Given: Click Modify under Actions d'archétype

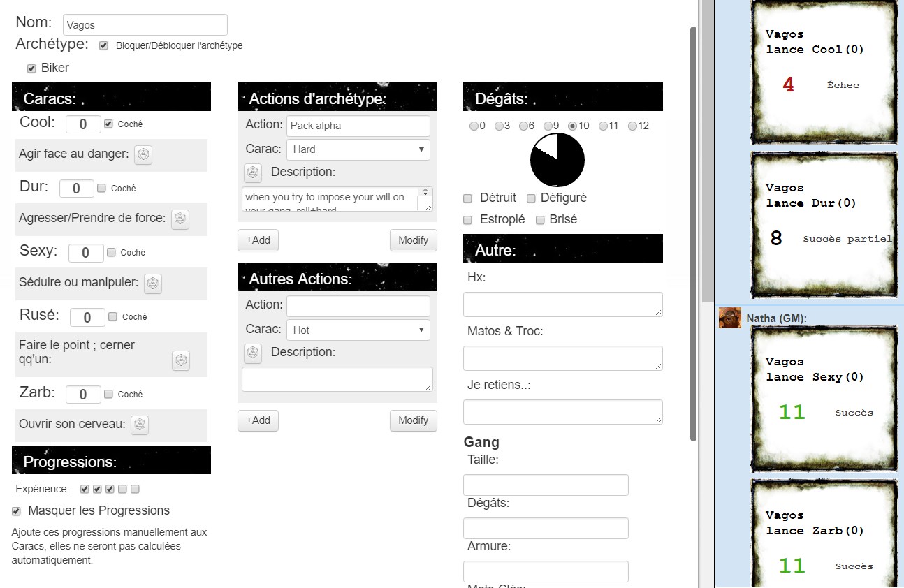Looking at the screenshot, I should click(413, 240).
